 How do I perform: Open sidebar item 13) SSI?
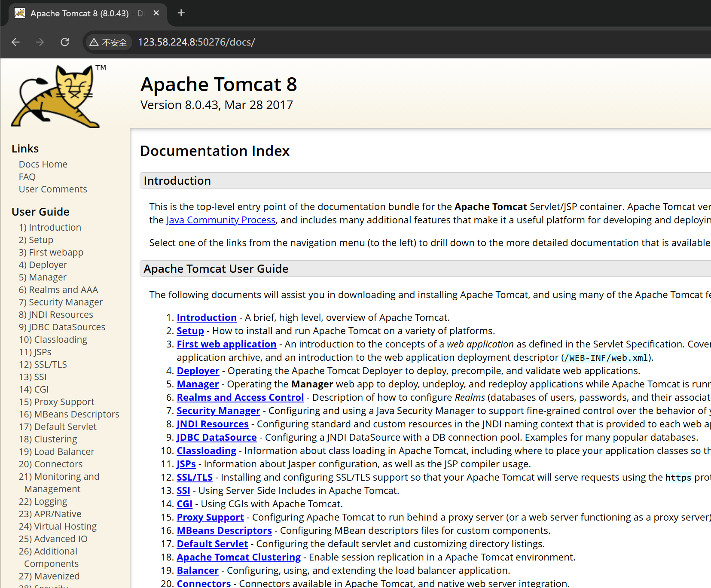point(33,377)
